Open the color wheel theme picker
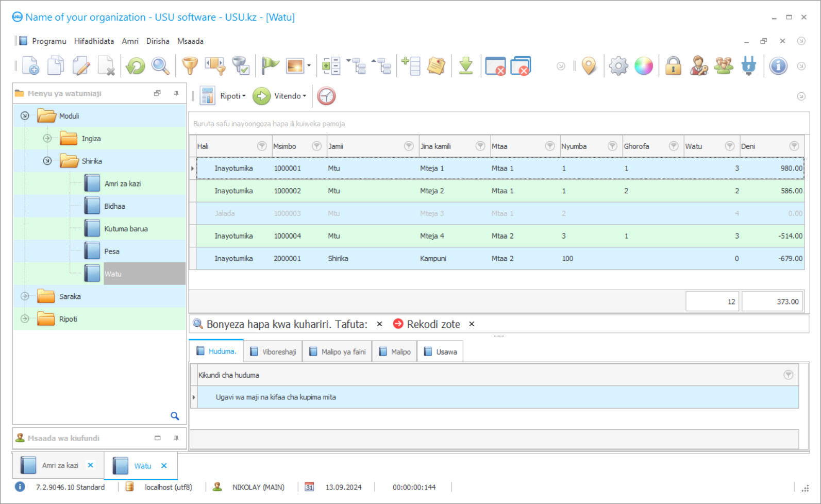 (x=644, y=66)
